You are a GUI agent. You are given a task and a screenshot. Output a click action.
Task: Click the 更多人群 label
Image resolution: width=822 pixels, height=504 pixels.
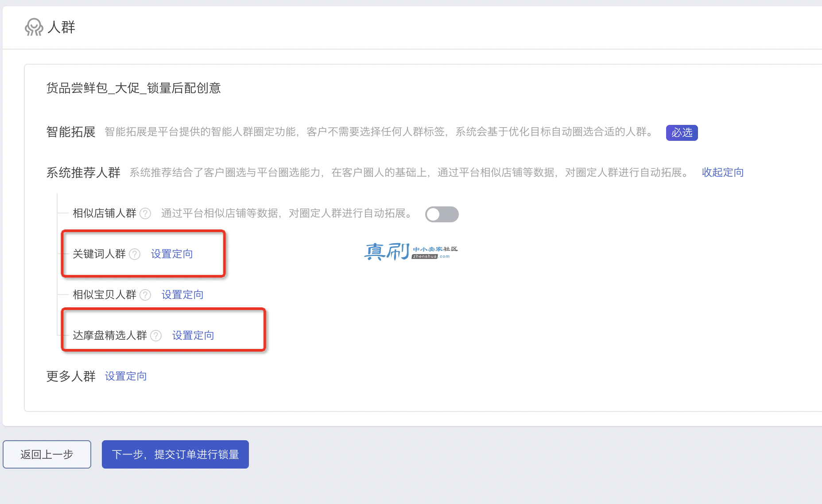[x=71, y=376]
